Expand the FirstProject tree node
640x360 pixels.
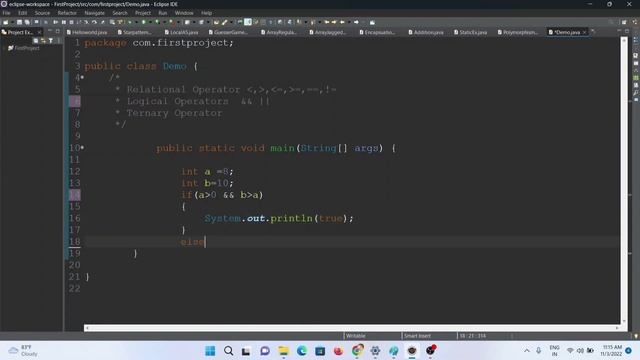[x=4, y=48]
